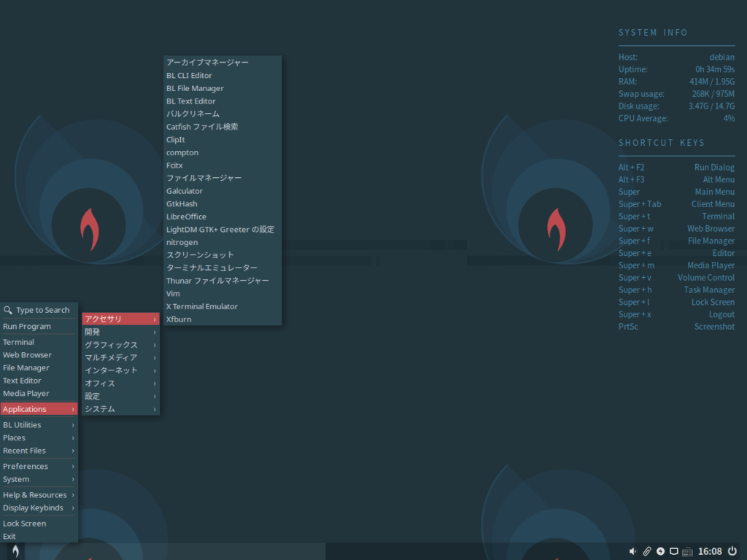Click the round bolt tray icon
Screen dimensions: 747x560
[x=660, y=551]
